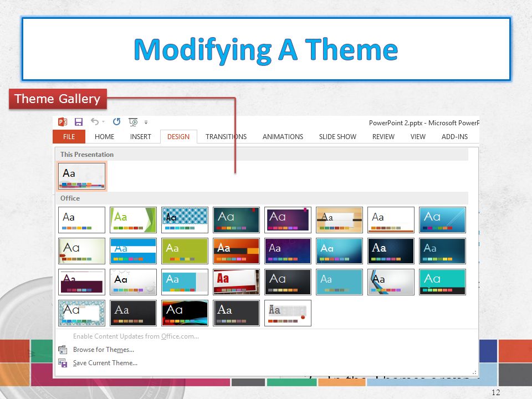The image size is (532, 399).
Task: Choose white theme with orange bottom bar
Action: coord(391,220)
